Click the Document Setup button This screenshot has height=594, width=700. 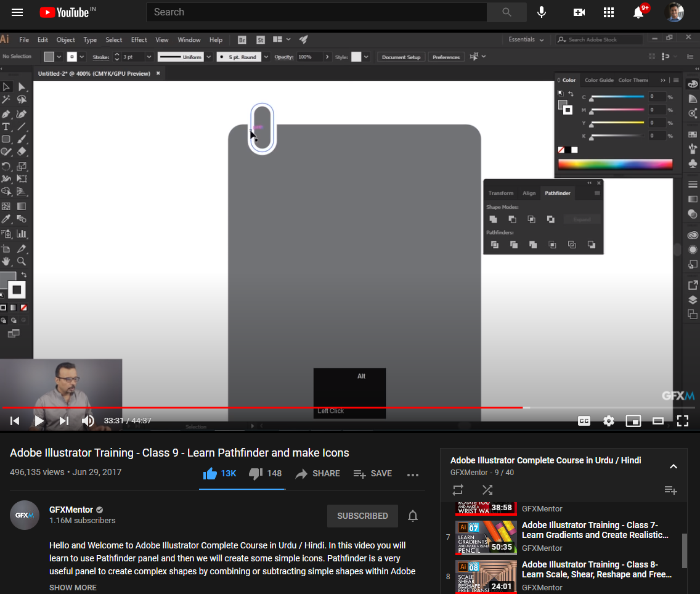[401, 57]
